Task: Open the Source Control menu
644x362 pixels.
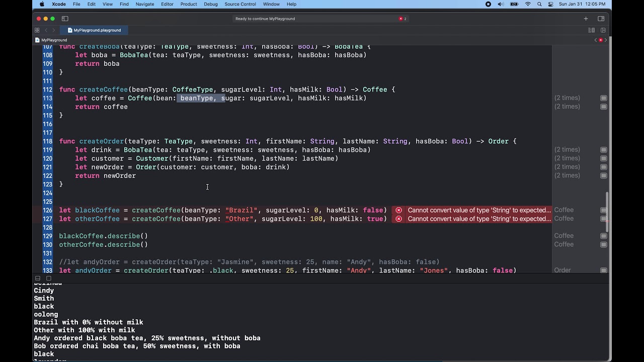Action: click(x=240, y=4)
